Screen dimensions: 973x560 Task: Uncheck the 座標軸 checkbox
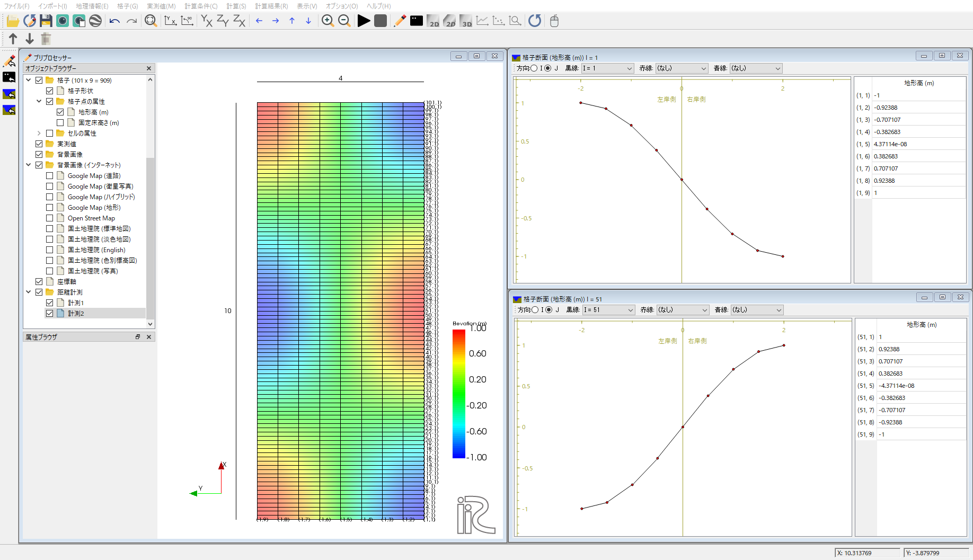[39, 282]
